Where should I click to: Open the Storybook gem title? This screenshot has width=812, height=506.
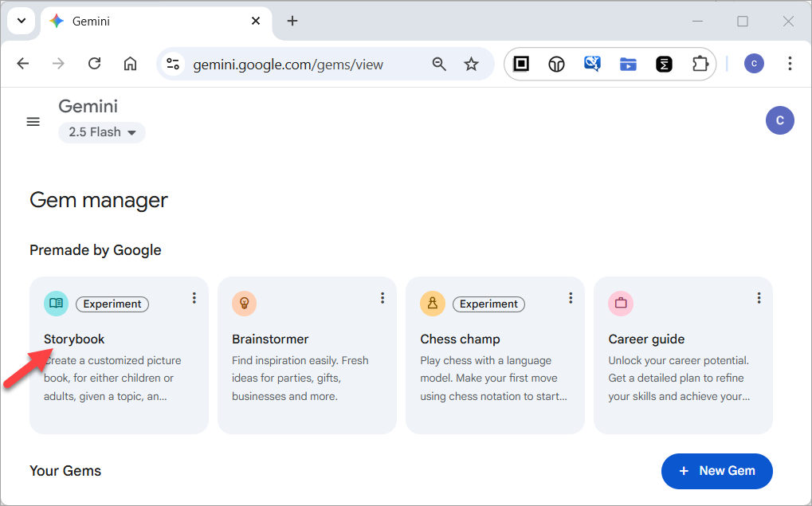(74, 339)
